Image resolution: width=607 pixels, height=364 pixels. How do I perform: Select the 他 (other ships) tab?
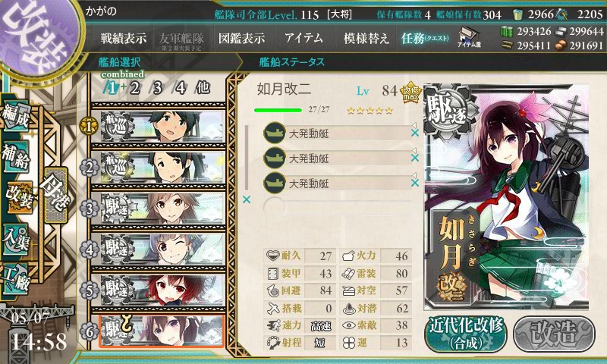[203, 87]
